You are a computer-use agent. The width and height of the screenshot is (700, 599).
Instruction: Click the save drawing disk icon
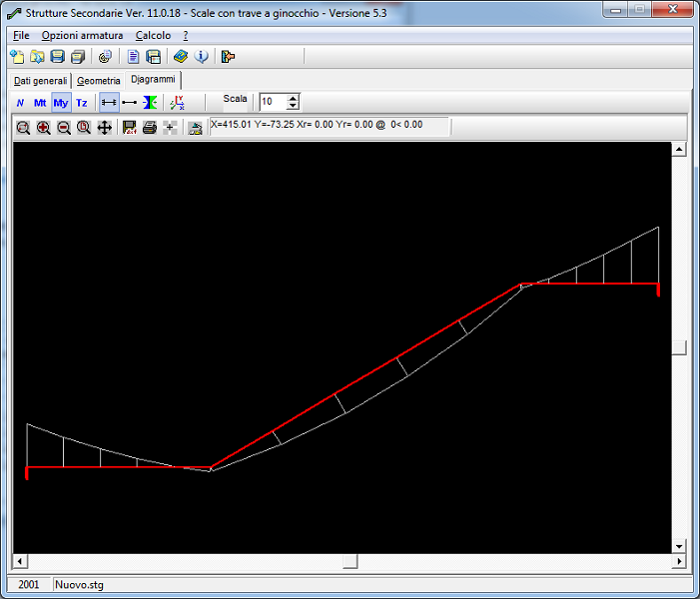(153, 57)
